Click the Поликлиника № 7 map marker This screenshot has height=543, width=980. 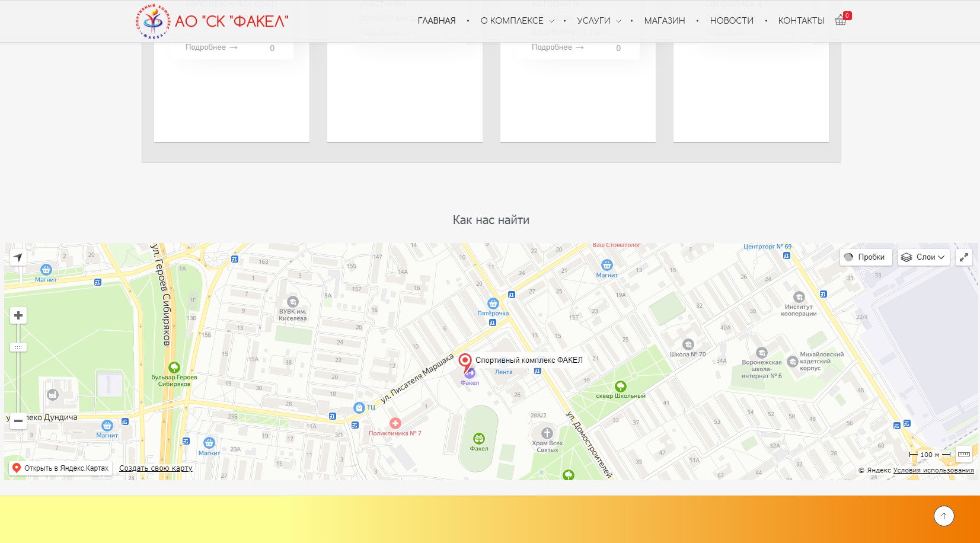(395, 423)
